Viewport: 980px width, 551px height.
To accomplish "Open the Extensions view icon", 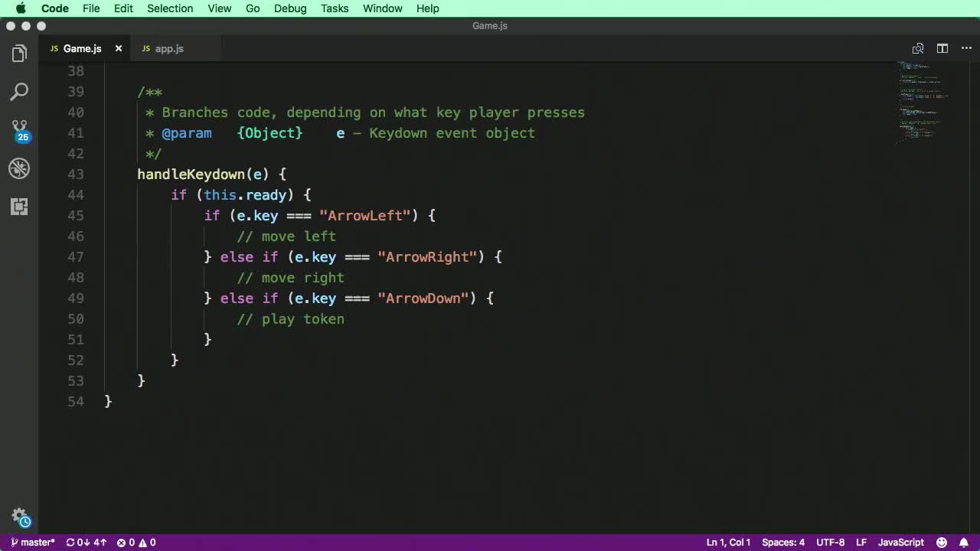I will pos(19,207).
